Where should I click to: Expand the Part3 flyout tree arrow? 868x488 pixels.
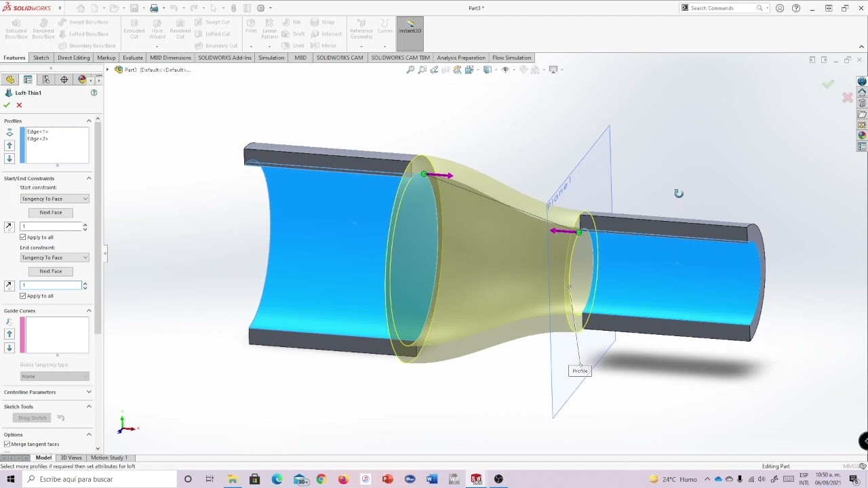(108, 70)
